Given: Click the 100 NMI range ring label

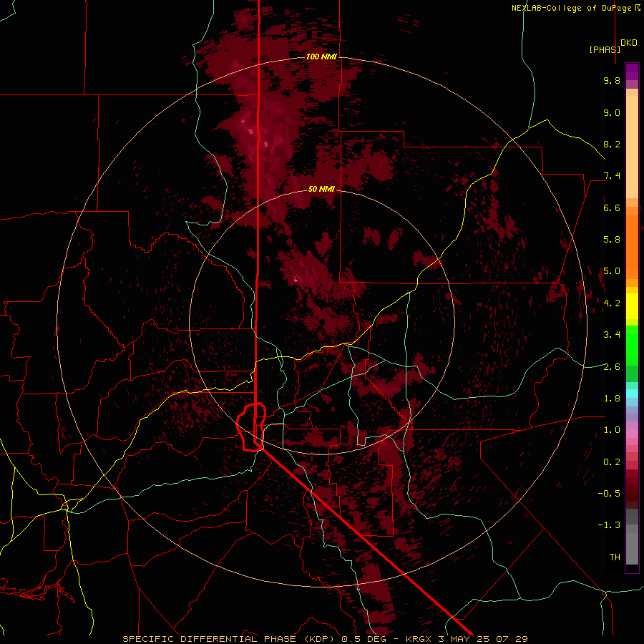Looking at the screenshot, I should [x=321, y=57].
